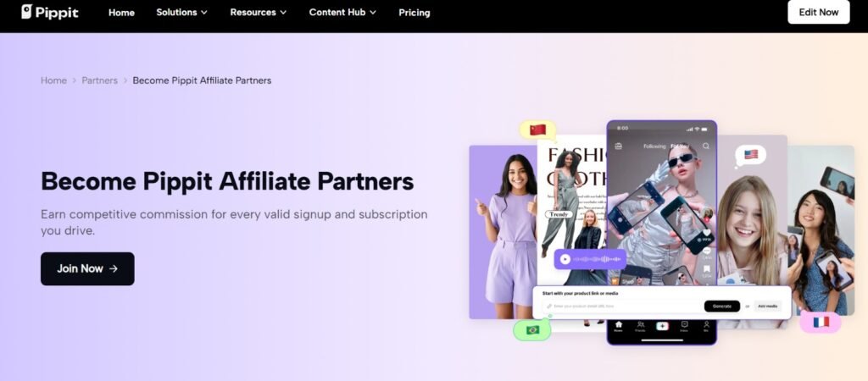This screenshot has height=381, width=868.
Task: Click the France flag bubble
Action: pyautogui.click(x=821, y=322)
